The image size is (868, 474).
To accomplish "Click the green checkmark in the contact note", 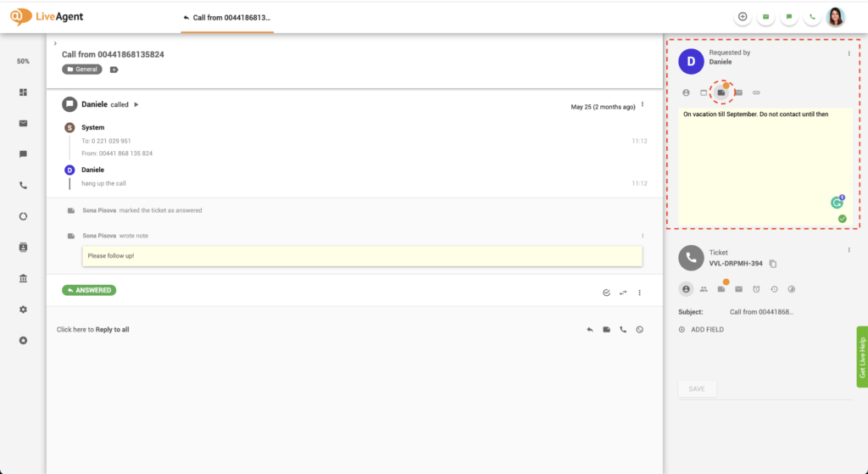I will 842,219.
